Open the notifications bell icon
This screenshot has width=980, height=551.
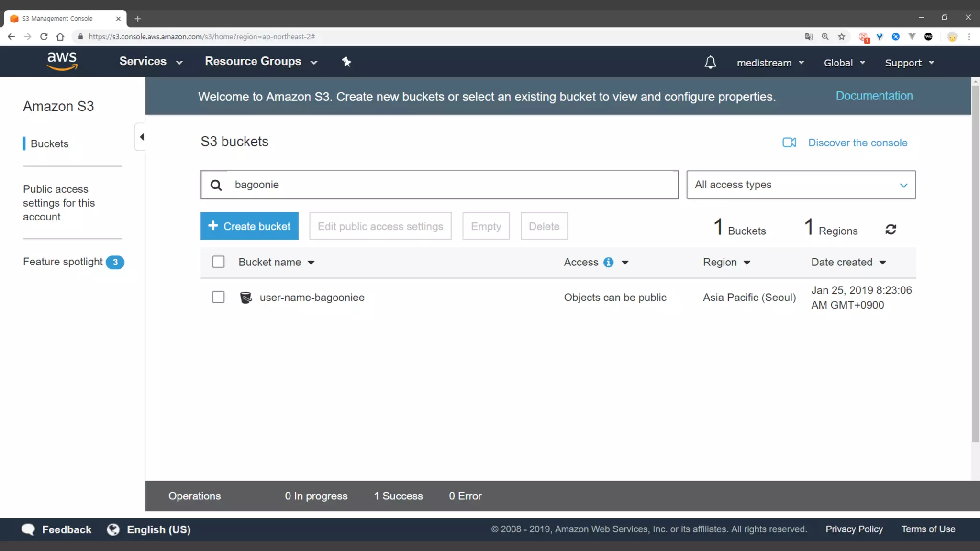[710, 63]
